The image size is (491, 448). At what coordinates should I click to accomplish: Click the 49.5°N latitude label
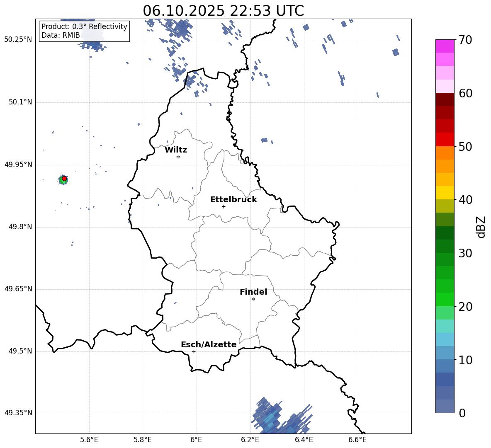pyautogui.click(x=20, y=351)
